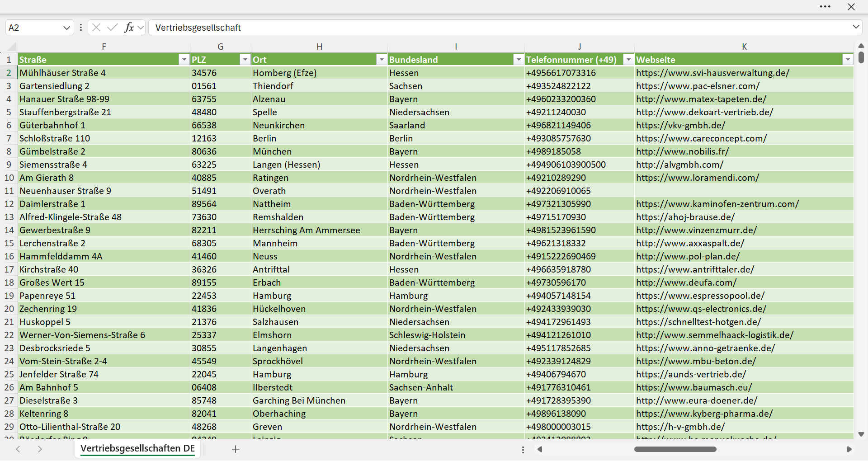Click the cancel formula X icon
Image resolution: width=868 pixels, height=461 pixels.
(96, 28)
